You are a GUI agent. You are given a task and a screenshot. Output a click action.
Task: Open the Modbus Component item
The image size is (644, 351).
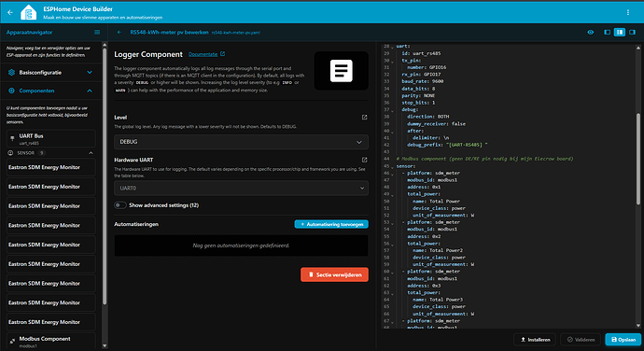(x=51, y=341)
